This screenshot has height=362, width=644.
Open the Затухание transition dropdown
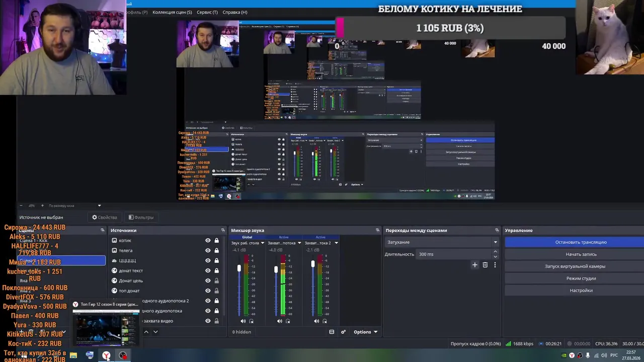click(x=442, y=242)
